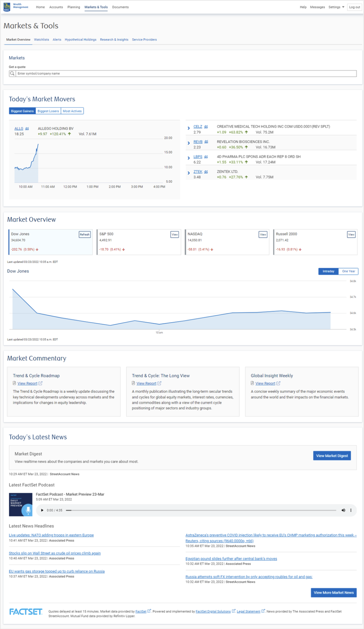Image resolution: width=364 pixels, height=629 pixels.
Task: Click the PDF icon for The Long View report
Action: click(x=133, y=383)
